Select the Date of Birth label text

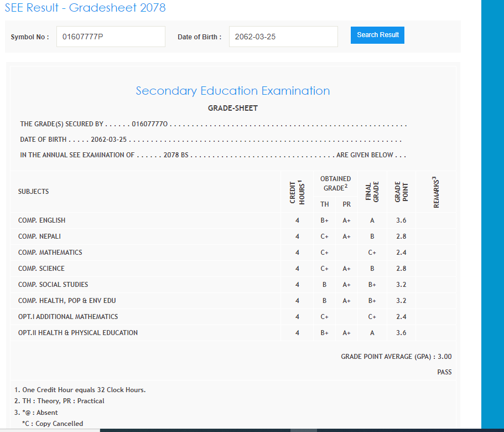[x=199, y=37]
